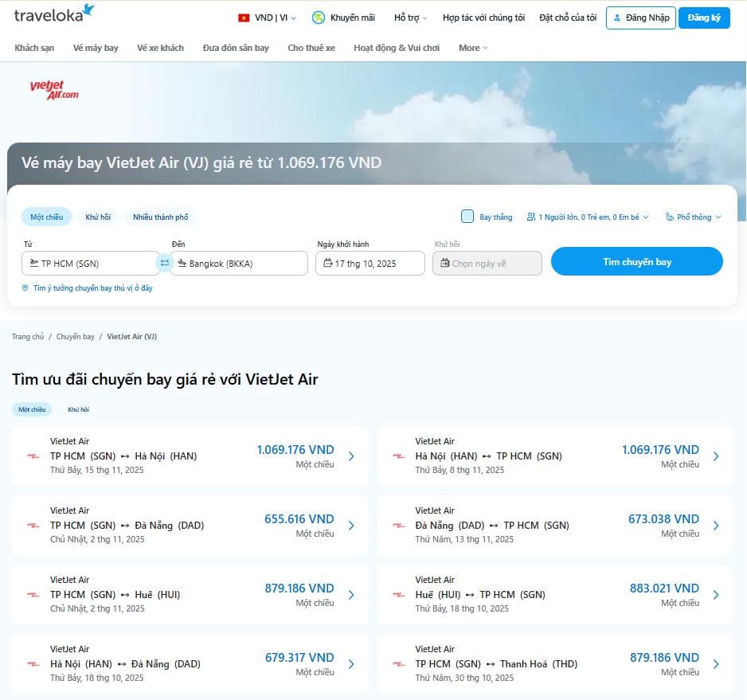Click calendar icon in departure date field
The height and width of the screenshot is (700, 747).
tap(327, 264)
